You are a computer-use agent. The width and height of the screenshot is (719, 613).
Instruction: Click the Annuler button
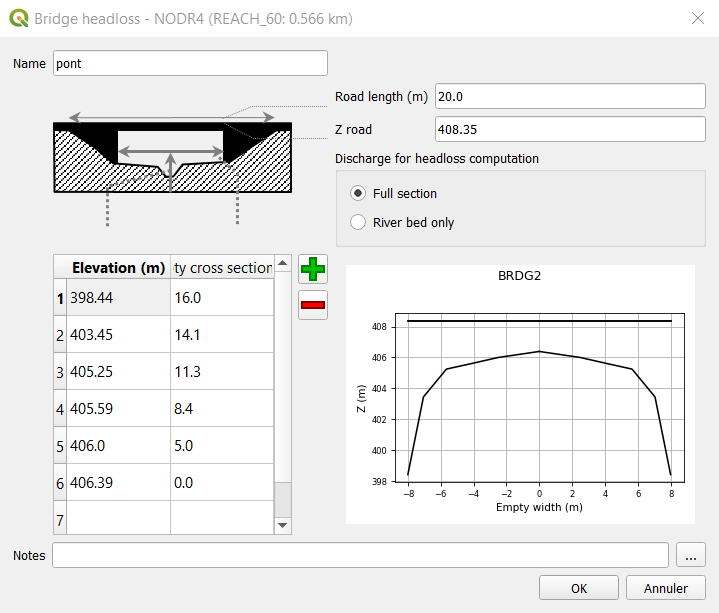click(x=666, y=588)
